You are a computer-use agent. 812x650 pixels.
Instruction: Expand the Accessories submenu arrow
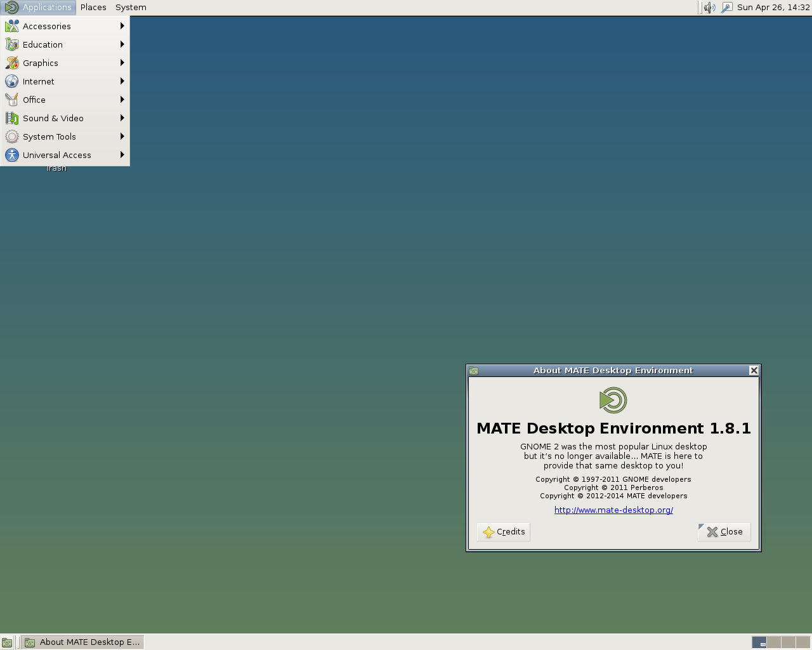(x=122, y=26)
